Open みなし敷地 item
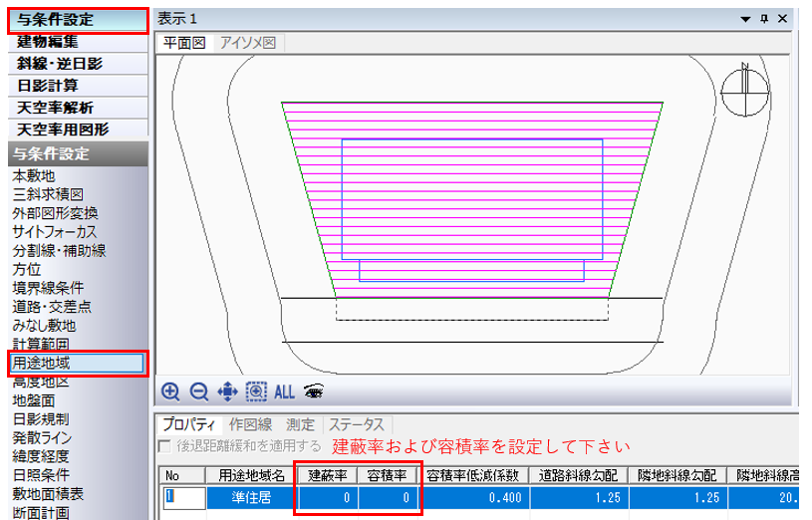Screen dimensions: 812x520 pos(44,326)
